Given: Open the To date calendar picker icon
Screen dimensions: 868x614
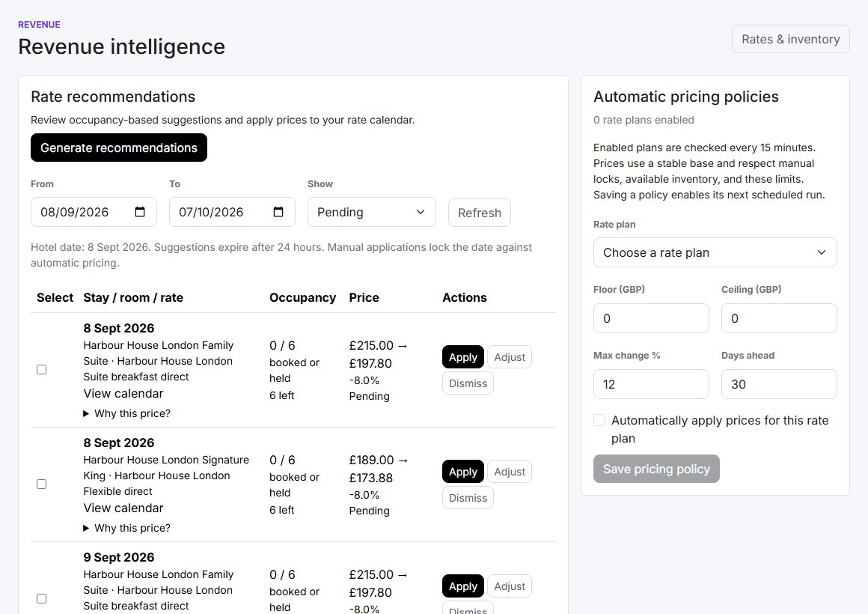Looking at the screenshot, I should (278, 212).
